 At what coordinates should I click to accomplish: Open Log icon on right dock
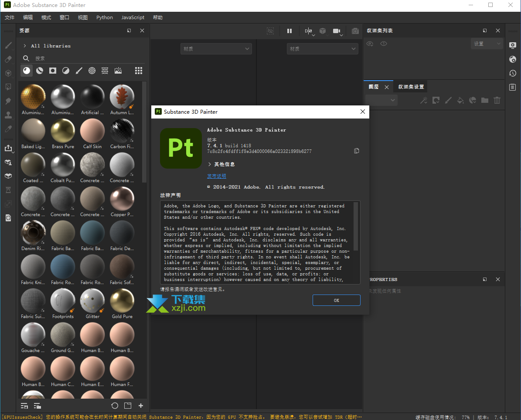click(x=513, y=87)
